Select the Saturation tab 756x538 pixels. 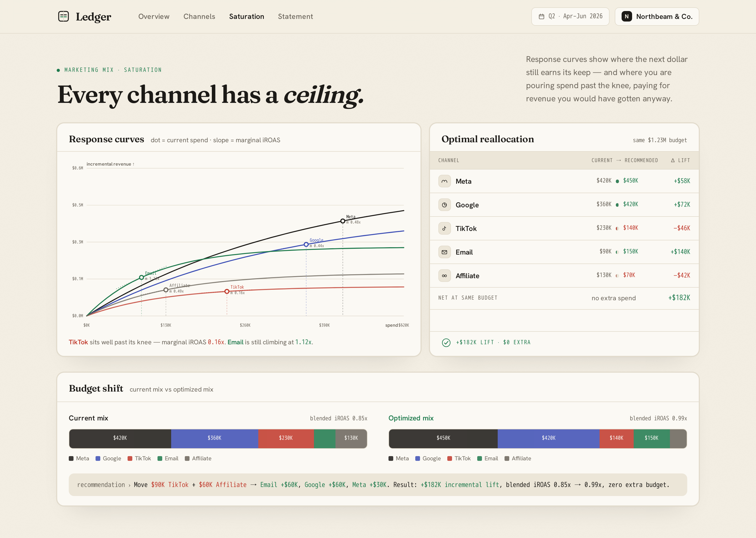[246, 17]
